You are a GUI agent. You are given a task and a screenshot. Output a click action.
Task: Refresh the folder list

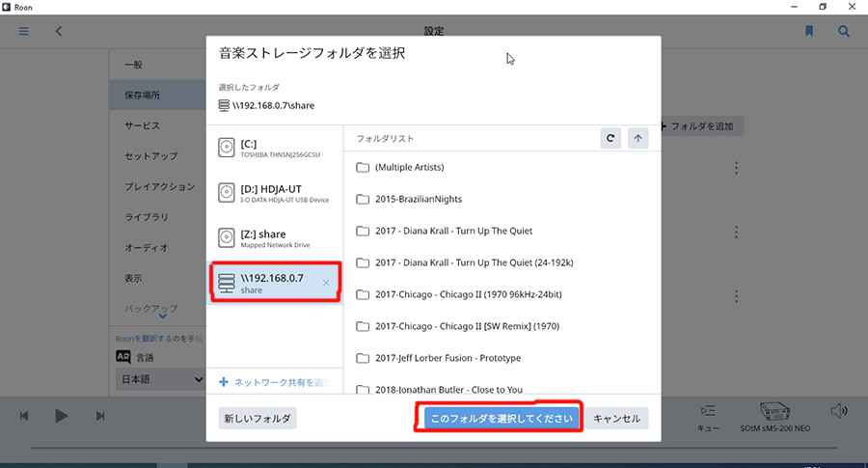point(610,138)
